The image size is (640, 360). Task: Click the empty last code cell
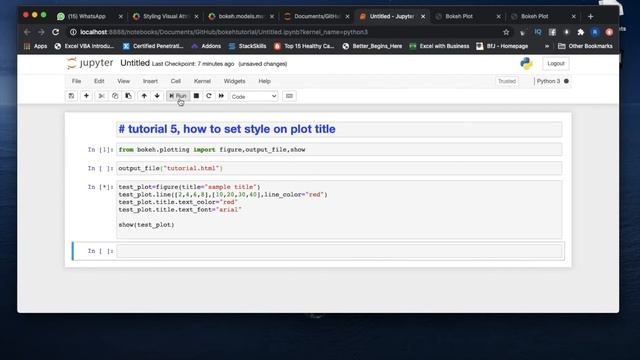click(x=339, y=251)
